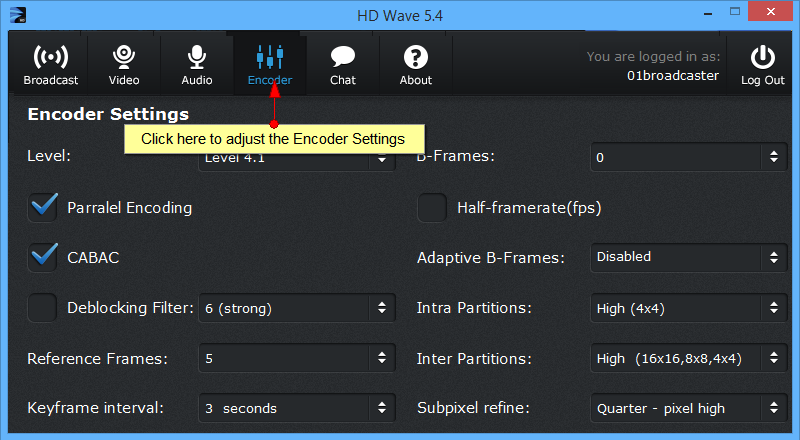Viewport: 800px width, 440px height.
Task: Tick the Deblocking Filter checkbox
Action: coord(42,308)
